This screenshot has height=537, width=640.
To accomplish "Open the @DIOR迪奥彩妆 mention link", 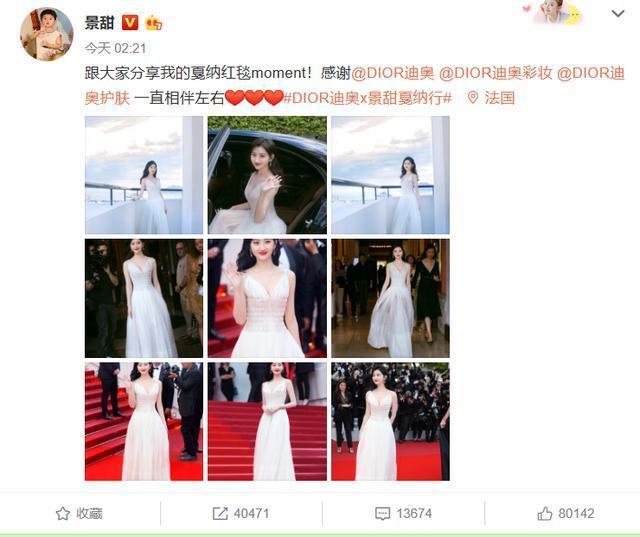I will tap(496, 73).
